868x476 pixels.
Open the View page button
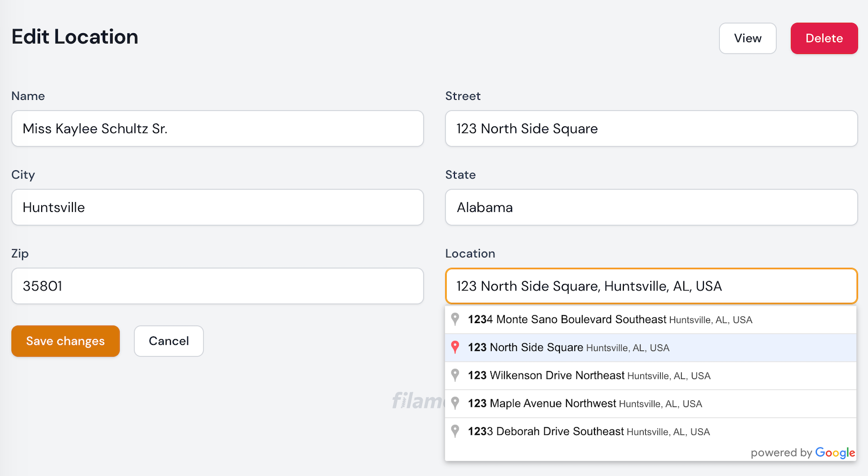click(x=747, y=38)
